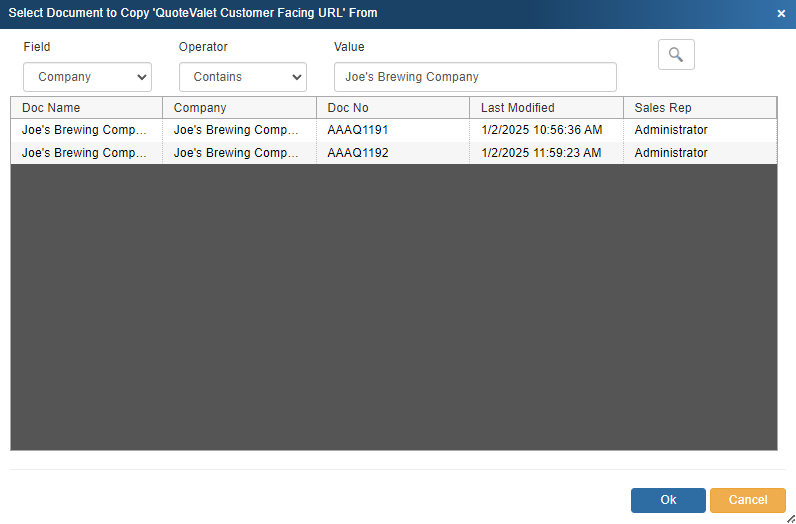796x524 pixels.
Task: Click the Doc Name cell of AAAQ1192 row
Action: click(x=85, y=153)
